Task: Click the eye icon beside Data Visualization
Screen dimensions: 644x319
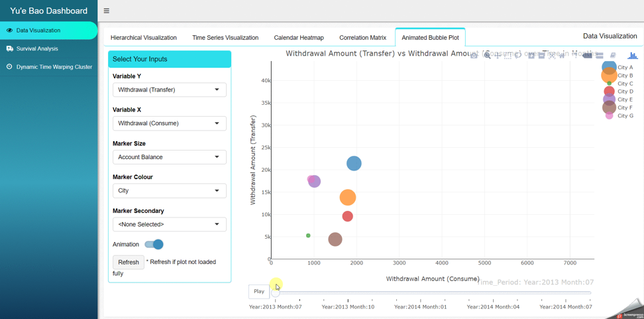Action: [x=9, y=31]
